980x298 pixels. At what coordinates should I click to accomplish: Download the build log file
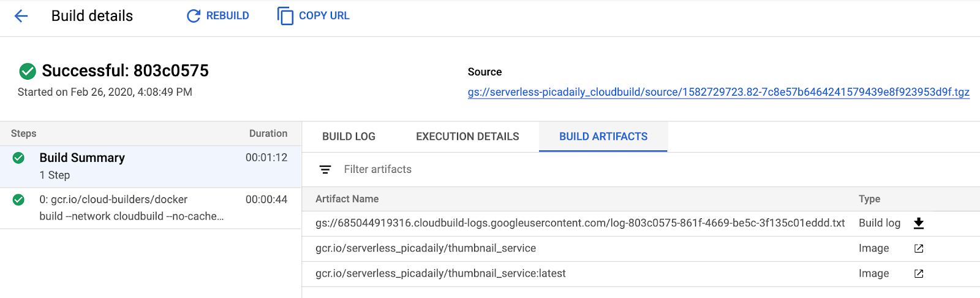[x=919, y=223]
